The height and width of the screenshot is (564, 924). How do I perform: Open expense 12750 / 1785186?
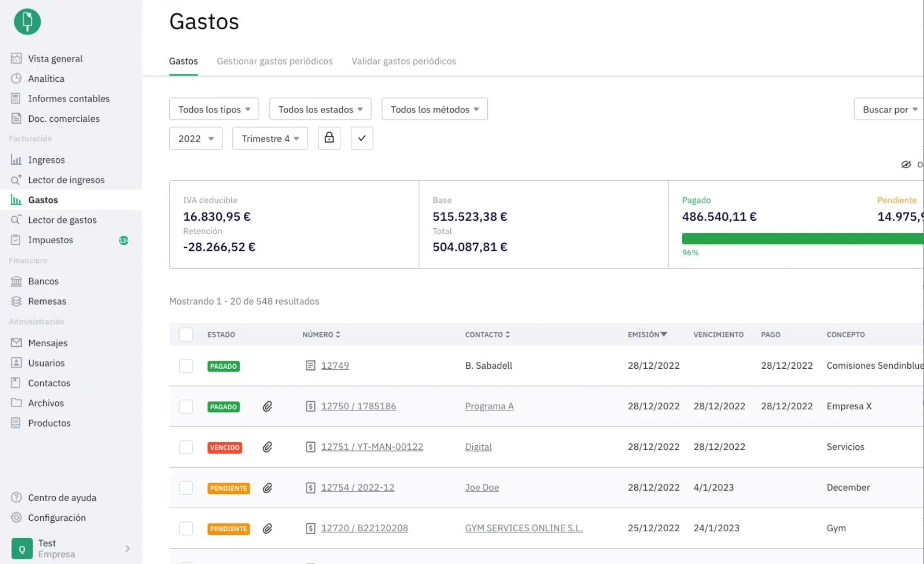click(x=359, y=406)
